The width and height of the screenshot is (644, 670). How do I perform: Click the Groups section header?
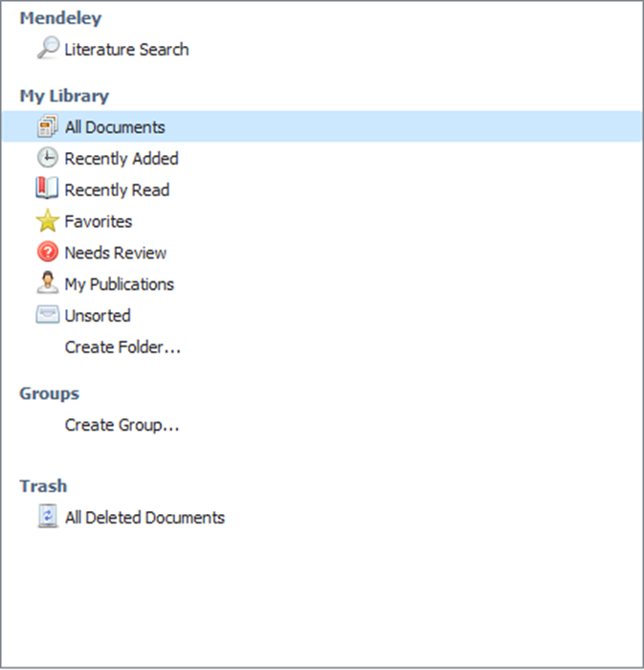click(x=50, y=393)
